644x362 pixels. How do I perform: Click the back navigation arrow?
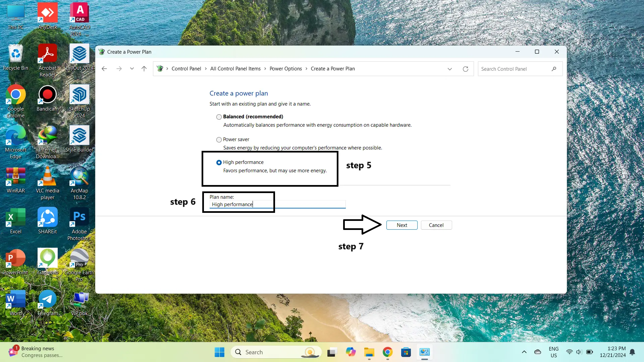104,69
